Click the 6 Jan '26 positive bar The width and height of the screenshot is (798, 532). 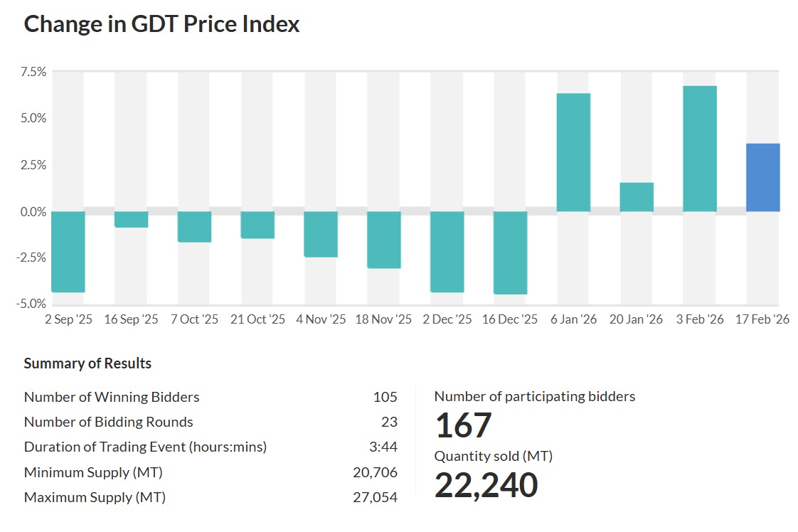click(x=573, y=152)
